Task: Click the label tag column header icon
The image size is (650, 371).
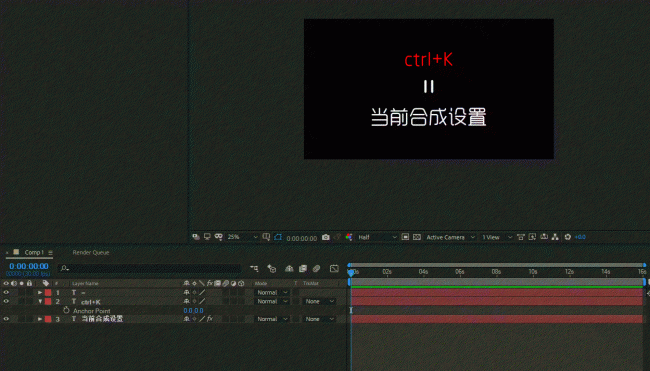Action: [46, 284]
